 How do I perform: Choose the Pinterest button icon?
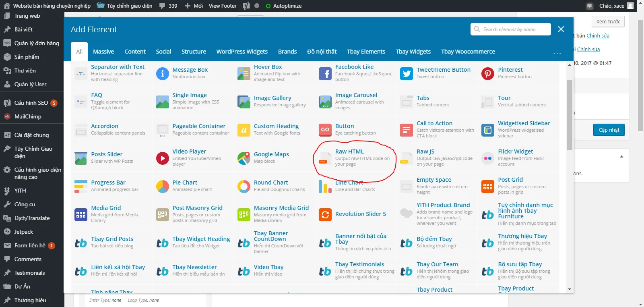tap(488, 74)
